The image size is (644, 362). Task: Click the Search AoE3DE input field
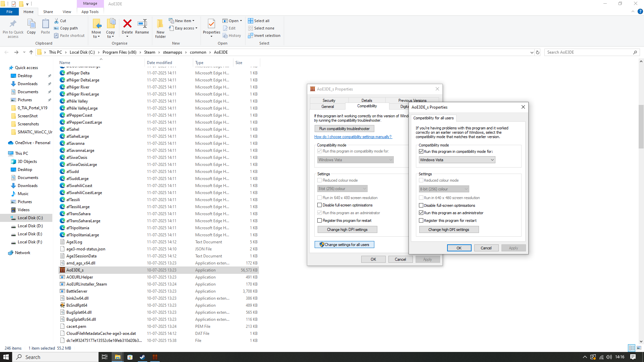(x=589, y=52)
